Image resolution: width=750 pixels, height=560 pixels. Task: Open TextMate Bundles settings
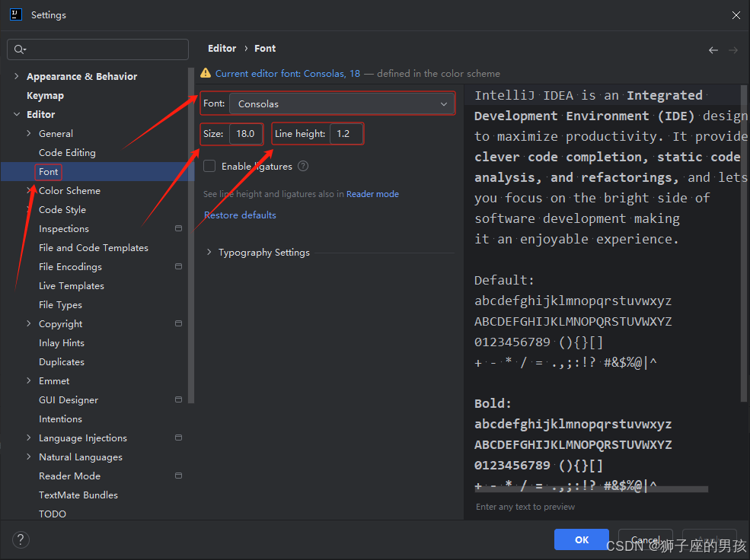pos(78,495)
